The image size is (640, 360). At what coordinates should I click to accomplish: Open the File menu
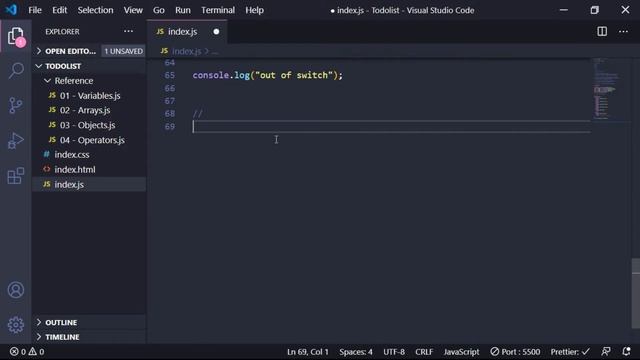click(x=35, y=10)
